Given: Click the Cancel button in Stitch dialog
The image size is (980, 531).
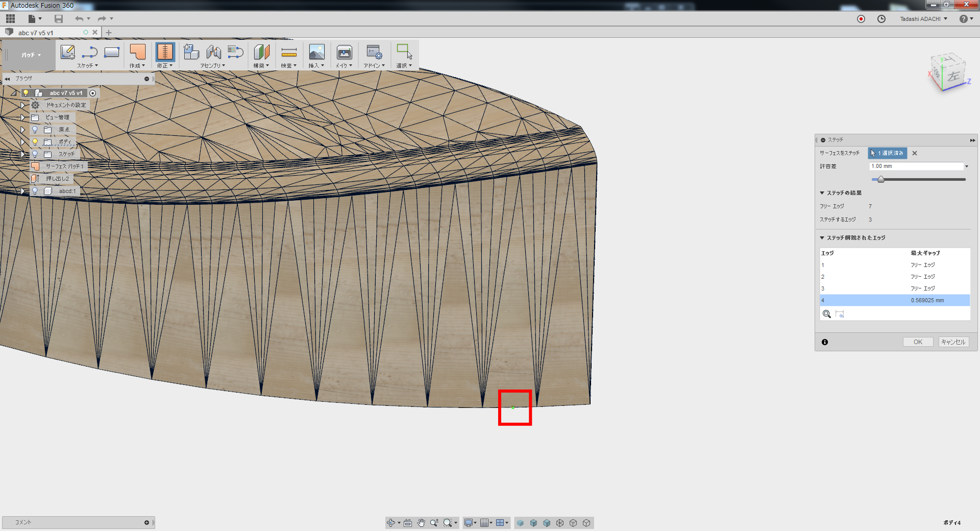Looking at the screenshot, I should [953, 342].
